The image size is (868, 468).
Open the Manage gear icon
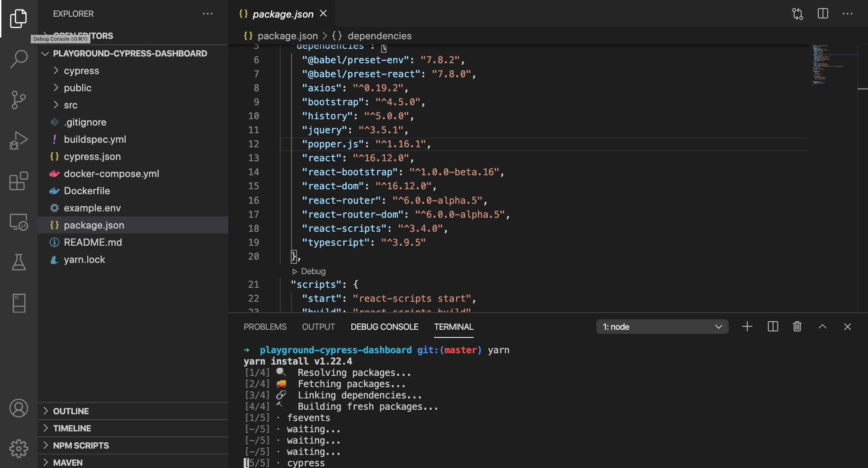(x=19, y=449)
